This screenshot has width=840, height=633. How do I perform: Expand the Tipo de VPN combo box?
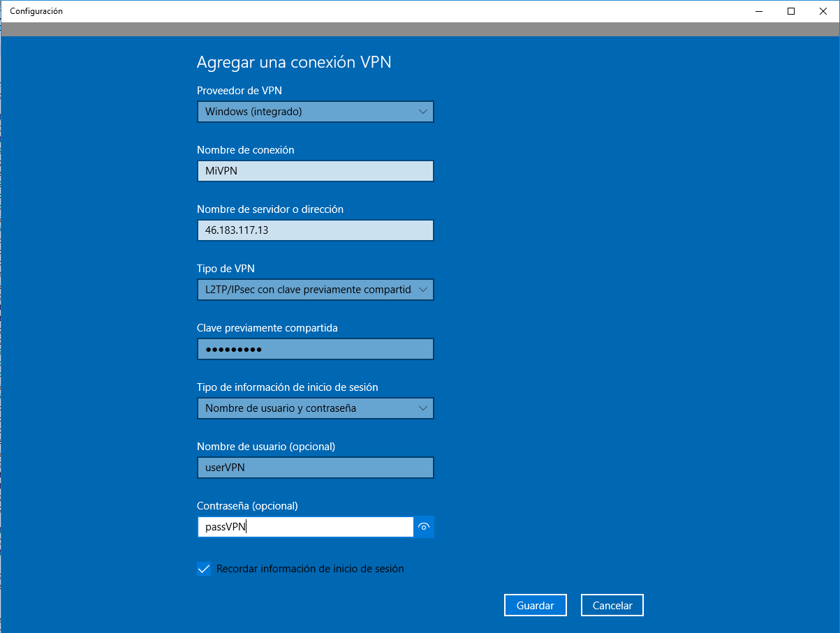(315, 290)
